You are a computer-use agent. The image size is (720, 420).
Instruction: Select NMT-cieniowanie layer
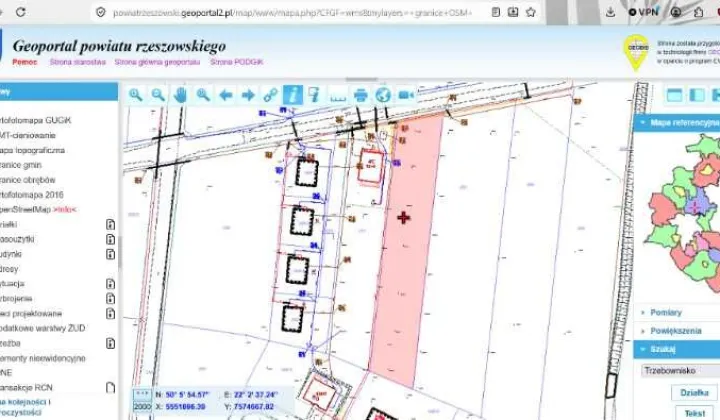point(28,135)
